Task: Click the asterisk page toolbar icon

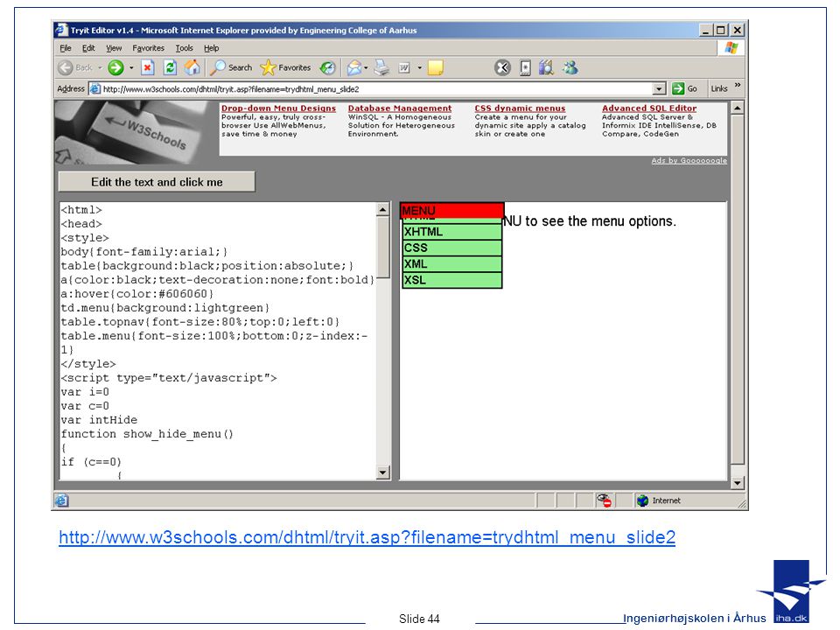Action: (x=526, y=67)
